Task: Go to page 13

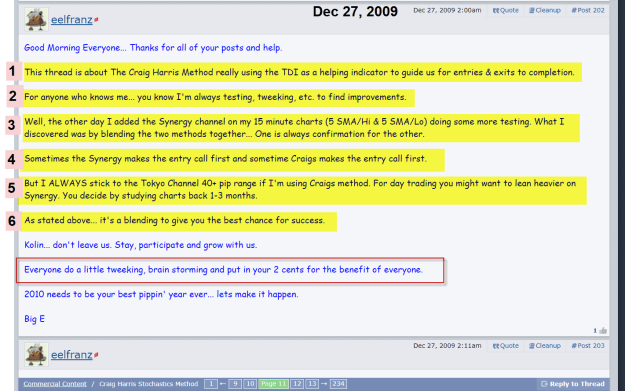Action: click(312, 384)
